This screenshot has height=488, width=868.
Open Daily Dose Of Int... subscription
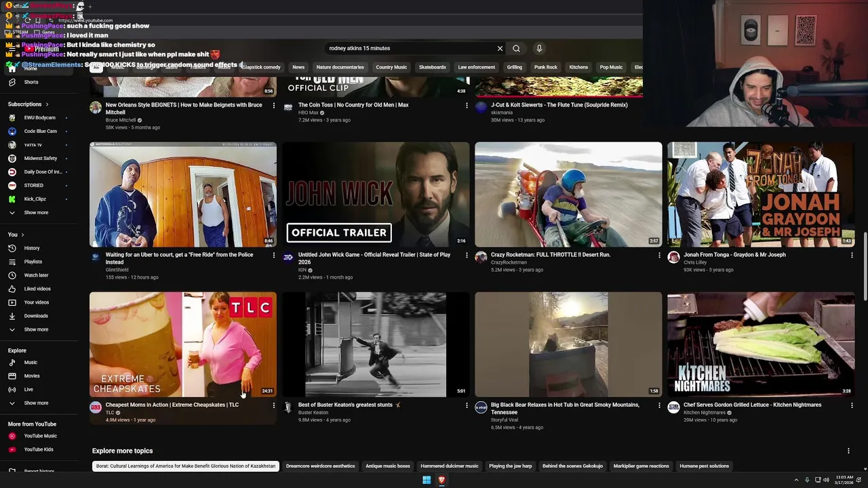(43, 172)
